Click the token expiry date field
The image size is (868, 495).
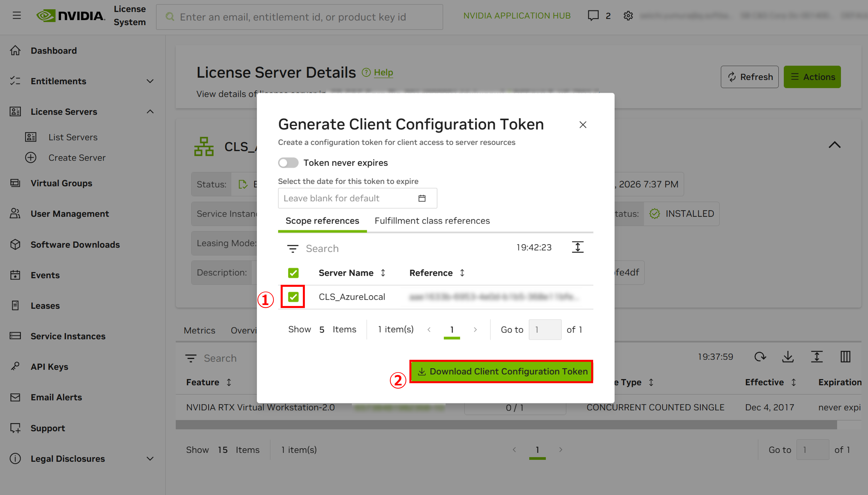[x=357, y=198]
